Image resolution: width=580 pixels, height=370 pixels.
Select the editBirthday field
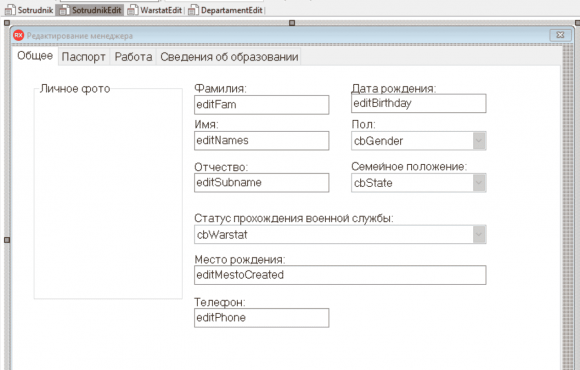coord(419,103)
